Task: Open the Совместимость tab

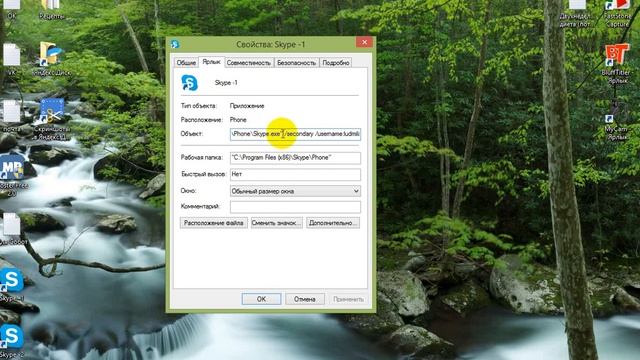Action: point(249,62)
